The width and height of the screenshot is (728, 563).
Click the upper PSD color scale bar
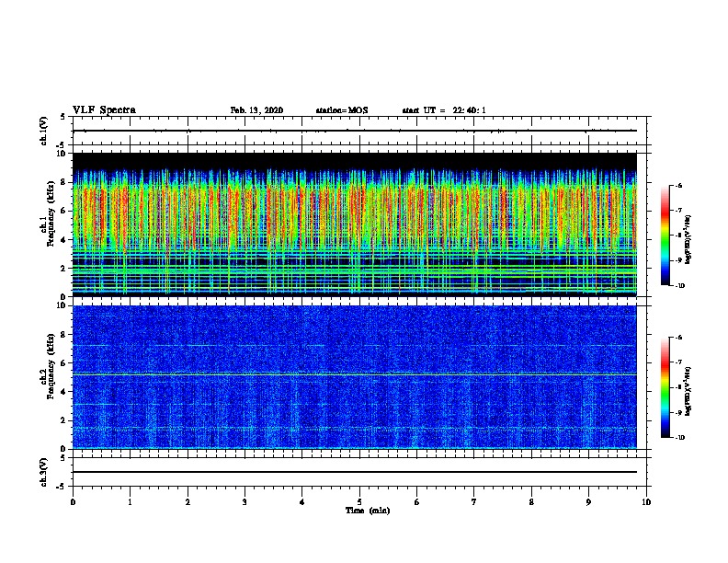tap(665, 236)
